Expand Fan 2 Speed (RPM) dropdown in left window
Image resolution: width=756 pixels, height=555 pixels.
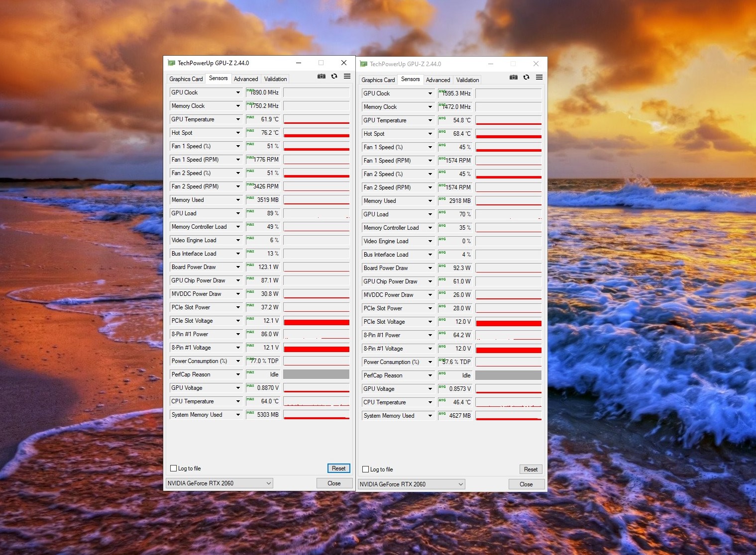238,186
